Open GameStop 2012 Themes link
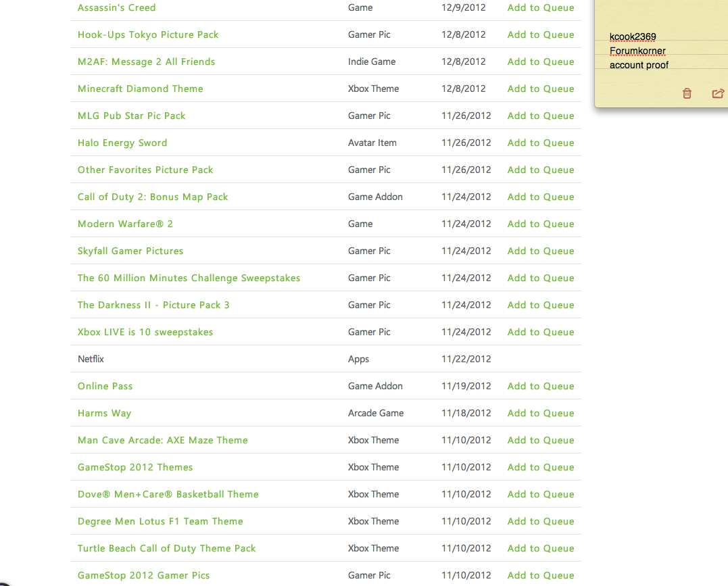 click(135, 467)
